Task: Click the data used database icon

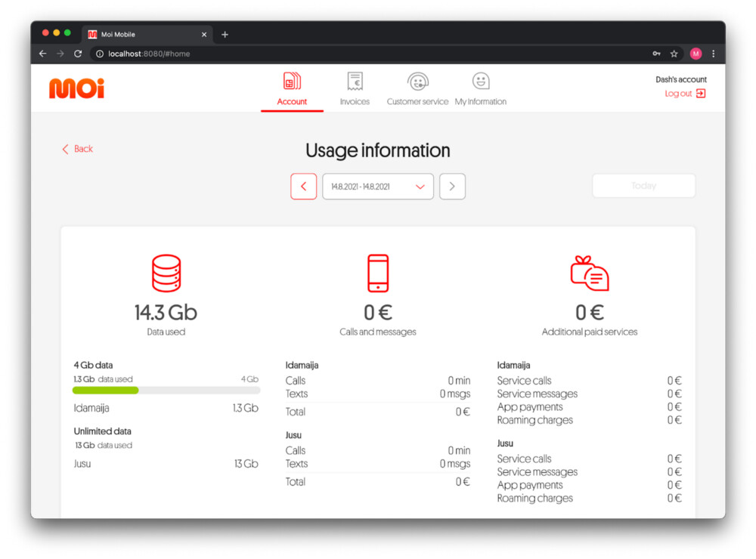Action: [166, 273]
